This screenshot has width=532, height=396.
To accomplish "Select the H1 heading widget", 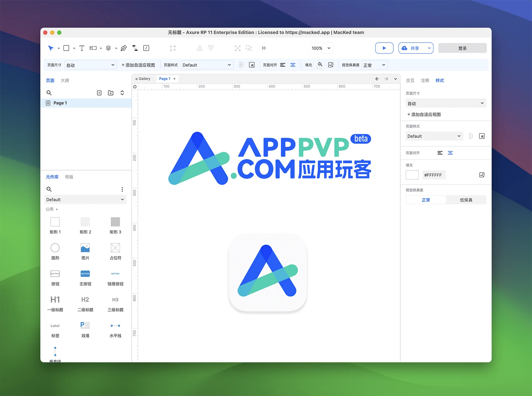I will coord(55,303).
